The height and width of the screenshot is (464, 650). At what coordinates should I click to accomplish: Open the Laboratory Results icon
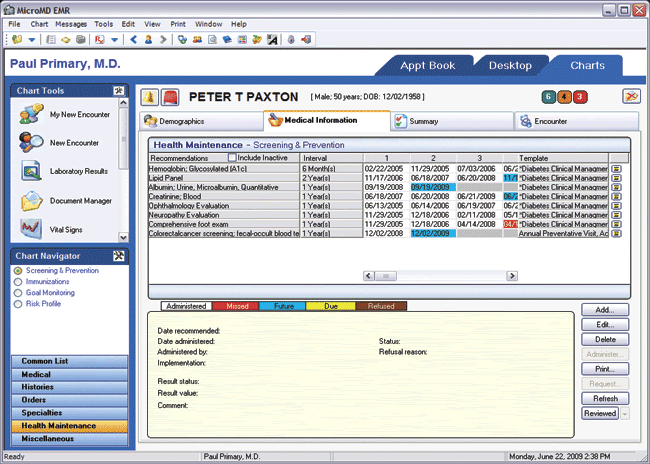31,171
